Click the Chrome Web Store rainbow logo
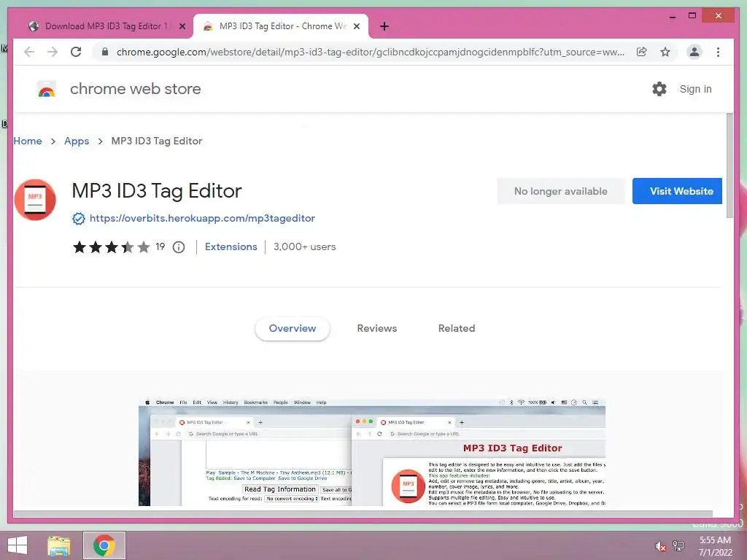747x560 pixels. (46, 89)
